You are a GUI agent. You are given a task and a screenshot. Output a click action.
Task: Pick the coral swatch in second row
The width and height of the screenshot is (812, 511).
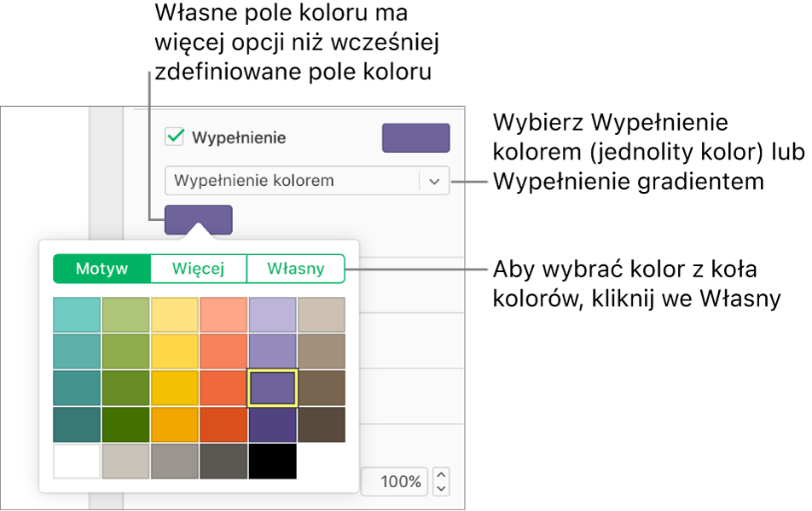223,351
